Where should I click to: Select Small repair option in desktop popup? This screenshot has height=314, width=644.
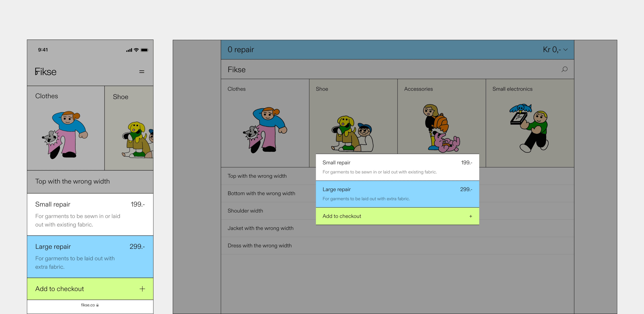397,167
